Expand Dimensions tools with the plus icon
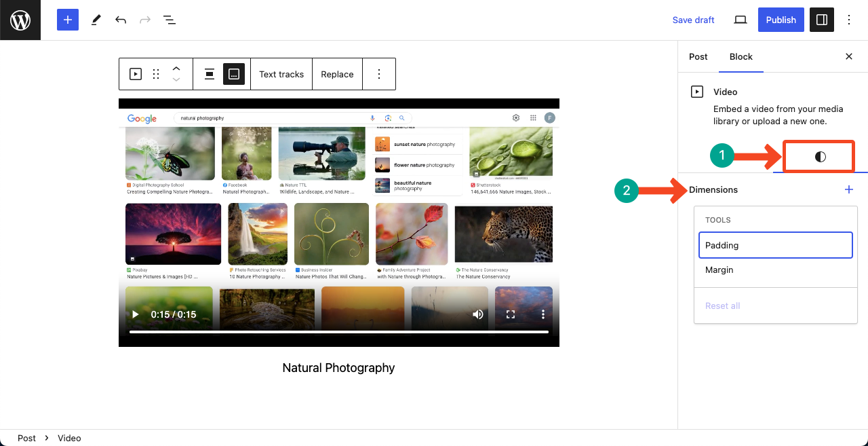The image size is (868, 446). coord(848,189)
